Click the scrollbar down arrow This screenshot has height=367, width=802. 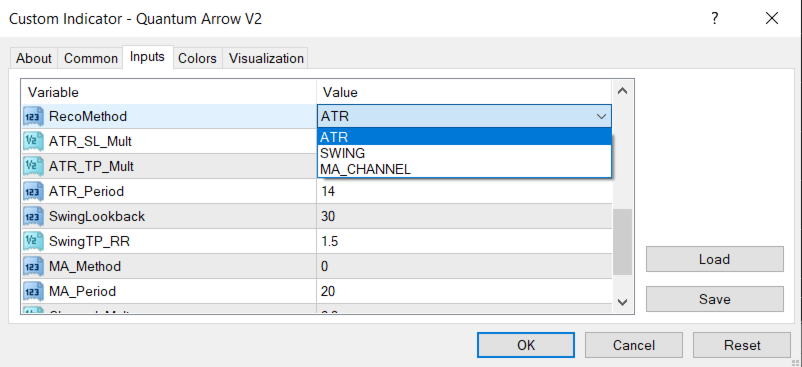[x=622, y=302]
